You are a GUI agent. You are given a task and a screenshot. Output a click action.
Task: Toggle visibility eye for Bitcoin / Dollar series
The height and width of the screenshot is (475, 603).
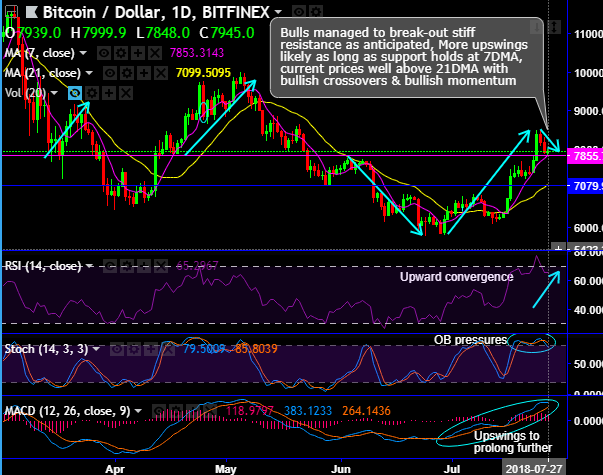pyautogui.click(x=298, y=12)
